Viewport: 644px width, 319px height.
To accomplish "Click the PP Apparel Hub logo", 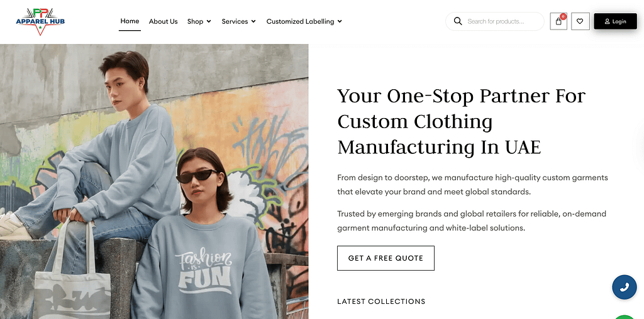I will [40, 21].
